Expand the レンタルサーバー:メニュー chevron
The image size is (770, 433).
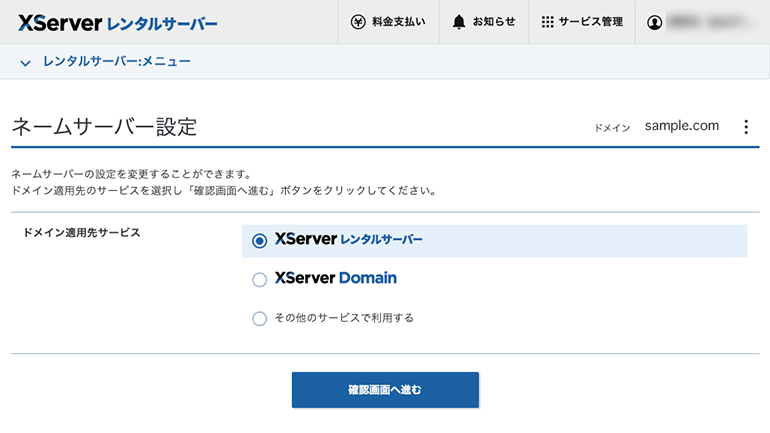(x=25, y=63)
